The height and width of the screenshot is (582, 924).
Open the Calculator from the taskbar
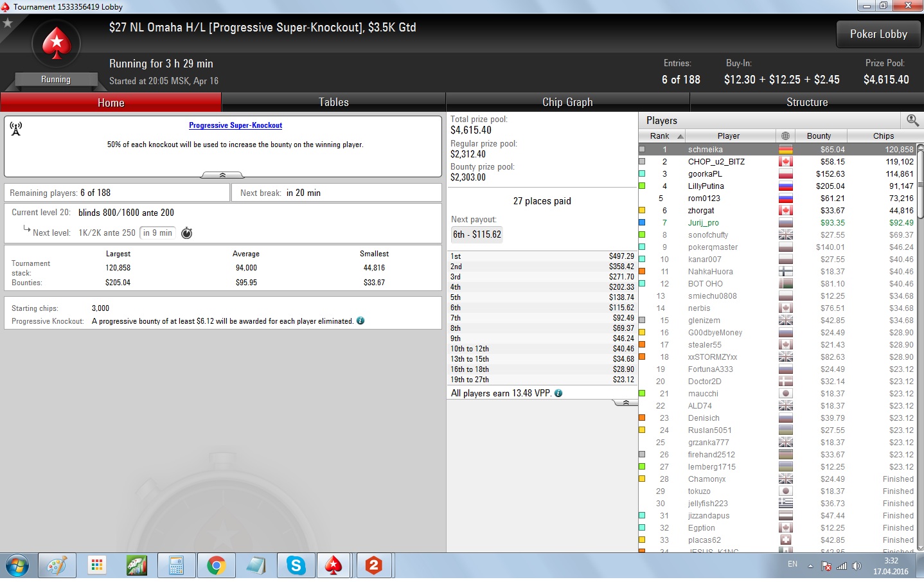[x=176, y=566]
